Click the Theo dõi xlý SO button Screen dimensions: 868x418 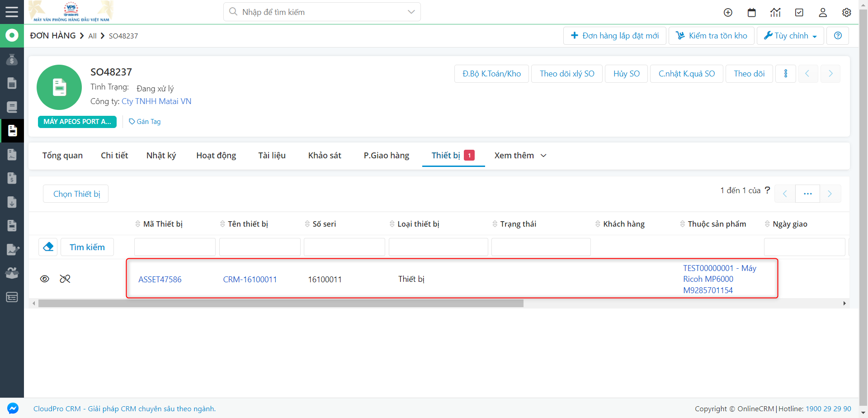(567, 74)
